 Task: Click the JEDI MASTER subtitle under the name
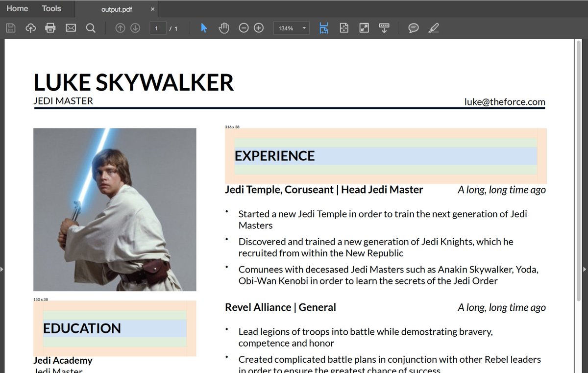pos(63,101)
